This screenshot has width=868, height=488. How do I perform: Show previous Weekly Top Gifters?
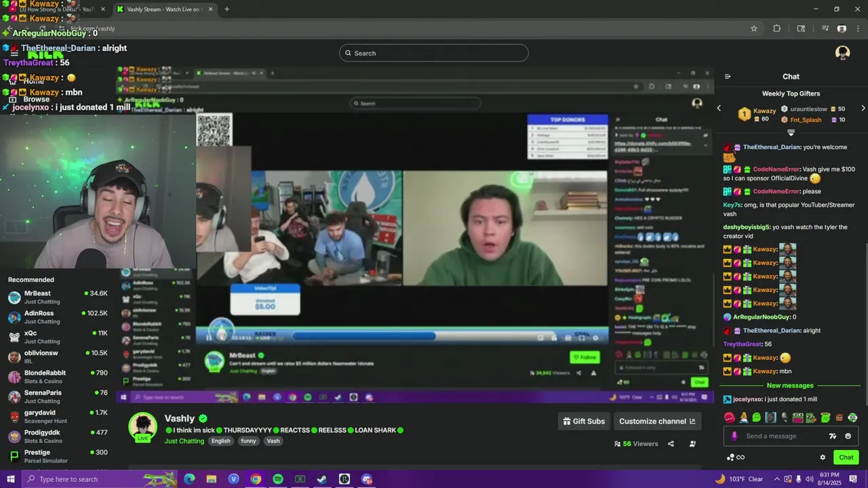719,108
